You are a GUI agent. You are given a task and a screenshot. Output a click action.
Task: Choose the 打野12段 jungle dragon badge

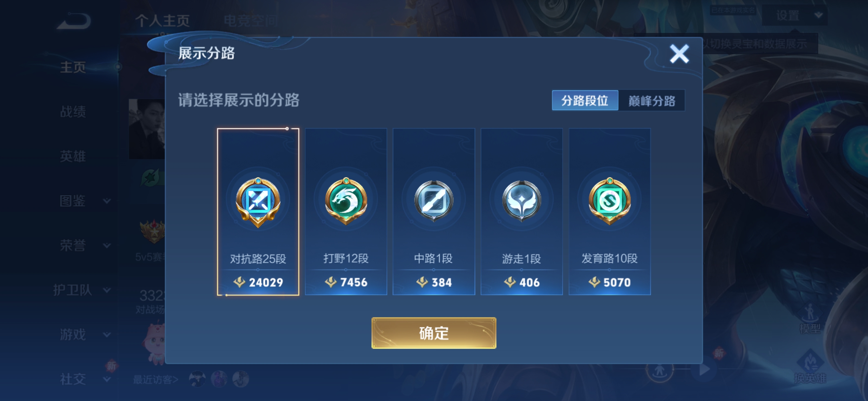[346, 201]
